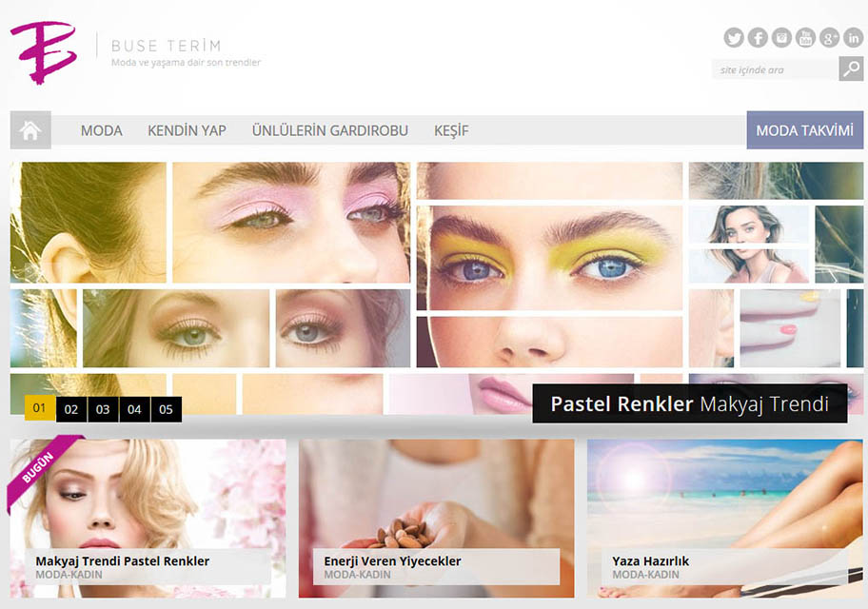Jump to slide 04 in the slider

point(134,410)
